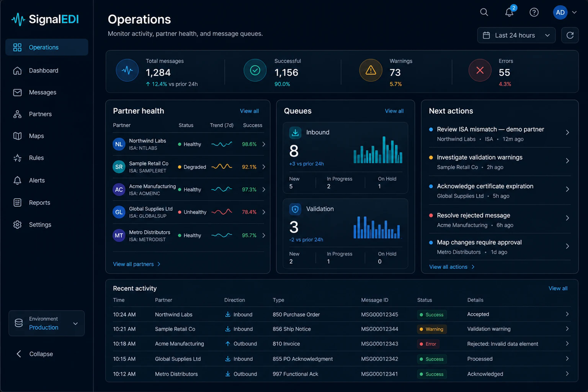Open Acknowledge certificate expiration action
Screen dimensions: 588x392
click(499, 191)
